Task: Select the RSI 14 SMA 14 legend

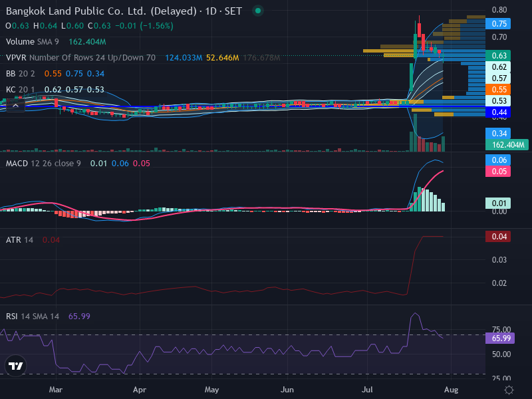Action: click(x=33, y=317)
